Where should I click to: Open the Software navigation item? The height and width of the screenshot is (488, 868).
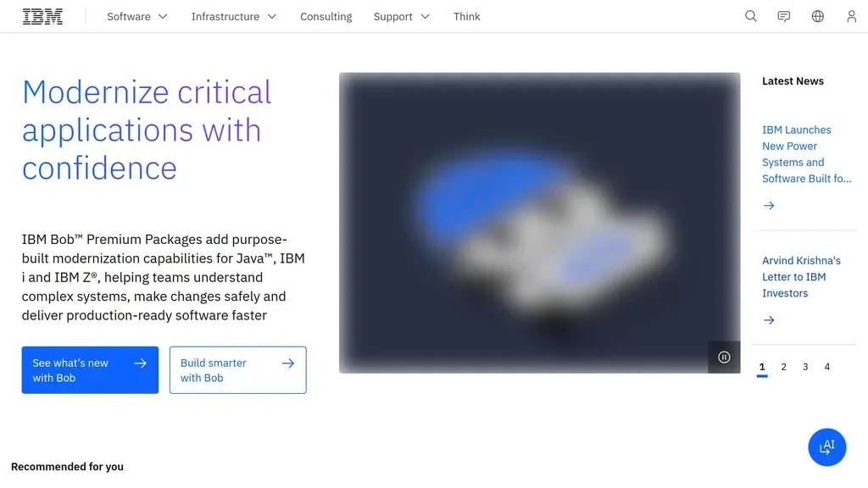coord(129,17)
